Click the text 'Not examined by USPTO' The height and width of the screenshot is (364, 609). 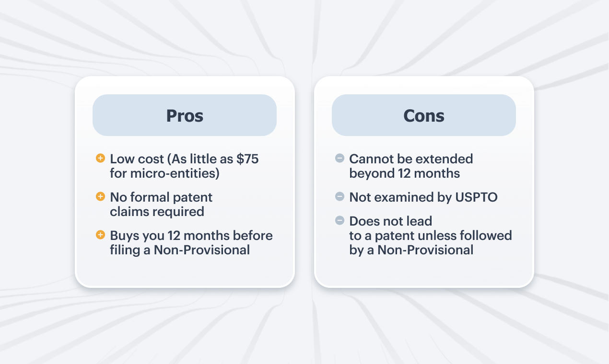pyautogui.click(x=423, y=197)
